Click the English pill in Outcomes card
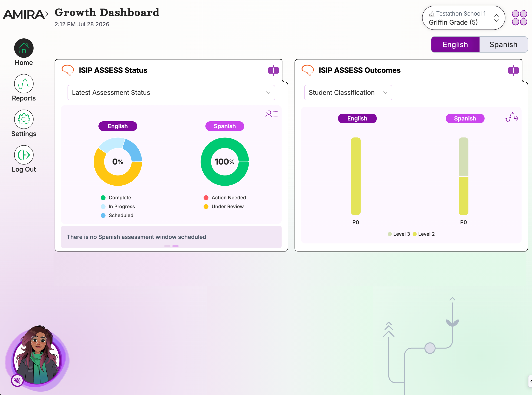The height and width of the screenshot is (395, 532). [357, 118]
